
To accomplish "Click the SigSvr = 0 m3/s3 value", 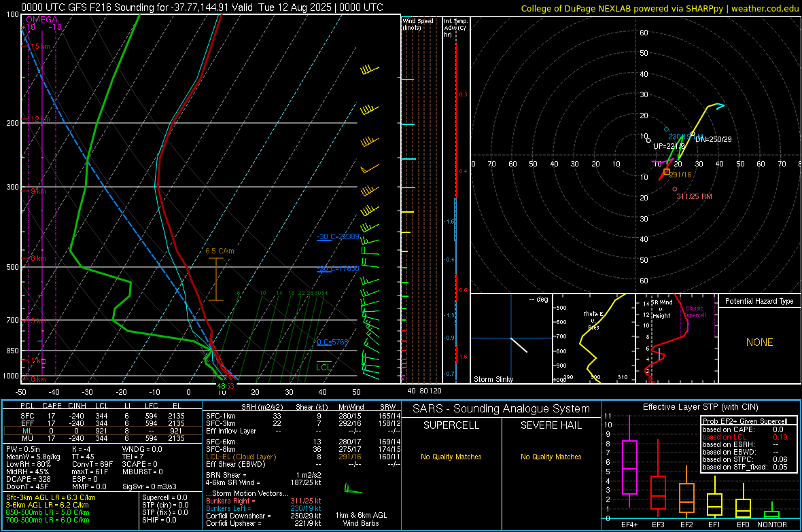I will tap(149, 486).
